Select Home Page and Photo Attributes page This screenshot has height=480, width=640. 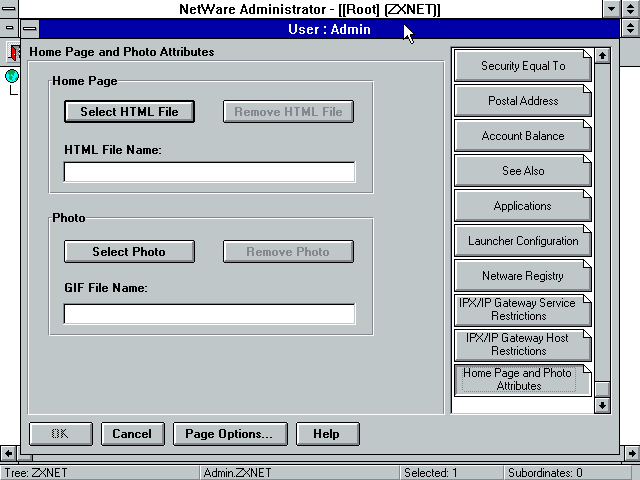coord(523,380)
